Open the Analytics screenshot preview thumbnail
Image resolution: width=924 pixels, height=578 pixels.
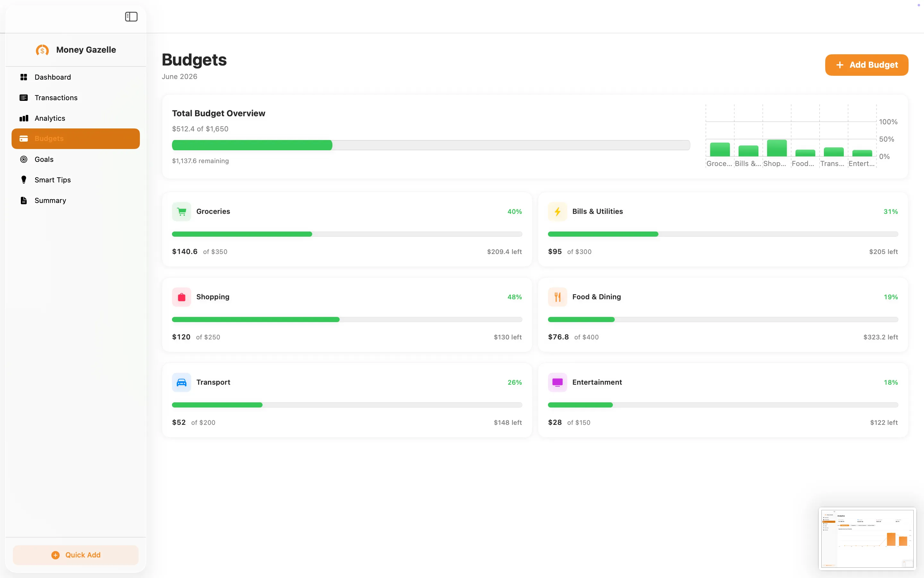point(867,539)
